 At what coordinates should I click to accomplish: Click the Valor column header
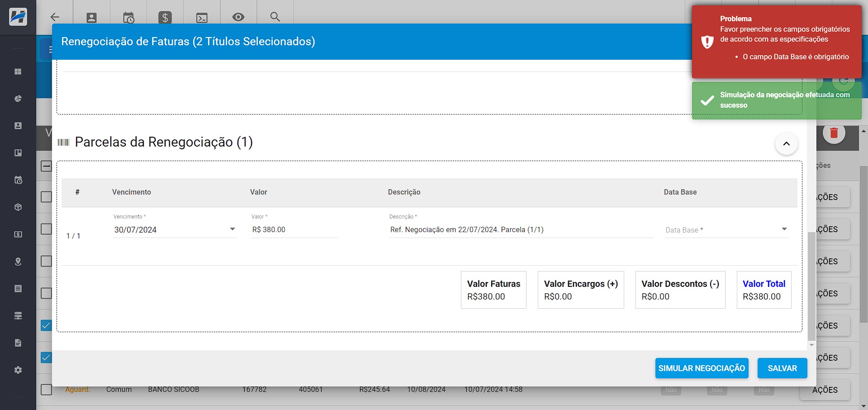coord(259,192)
